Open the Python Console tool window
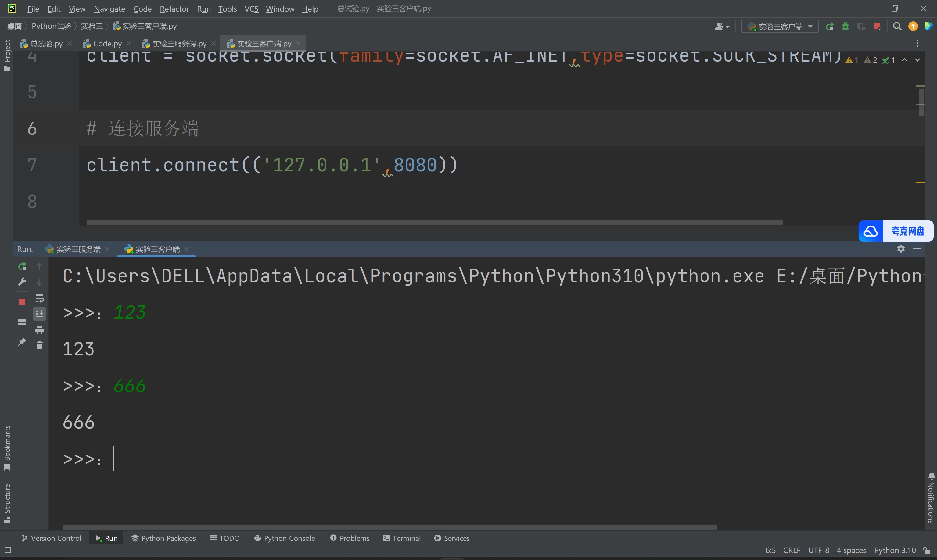 click(x=285, y=538)
